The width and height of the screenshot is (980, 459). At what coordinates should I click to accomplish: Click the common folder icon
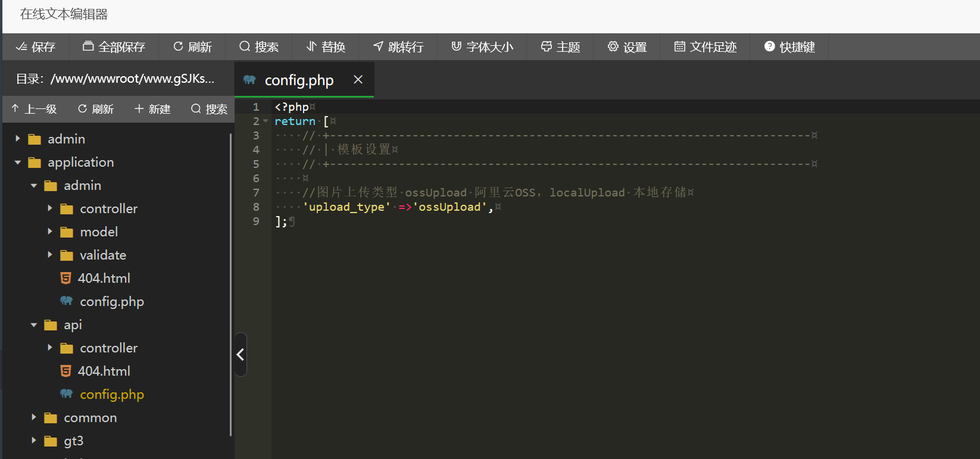(51, 418)
